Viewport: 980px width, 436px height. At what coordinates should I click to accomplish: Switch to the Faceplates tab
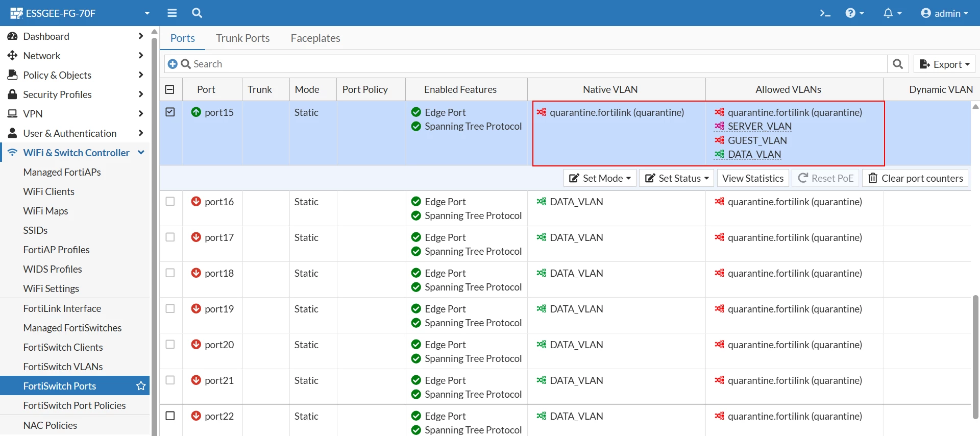[x=315, y=38]
